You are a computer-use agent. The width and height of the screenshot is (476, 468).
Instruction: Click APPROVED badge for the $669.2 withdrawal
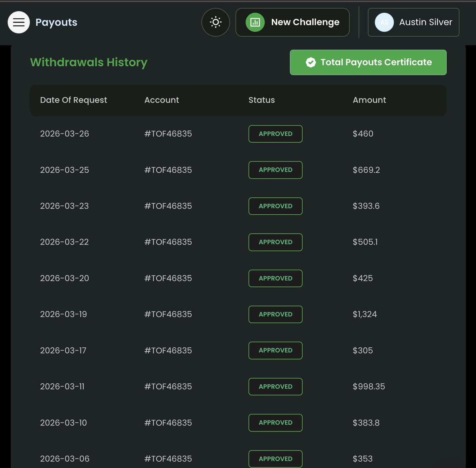(x=275, y=170)
